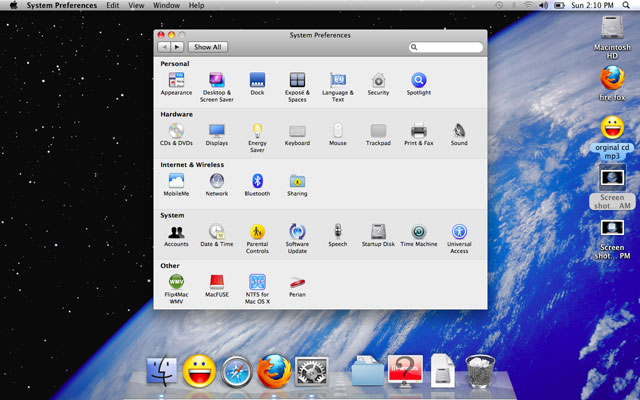
Task: Open the Appearance preference pane
Action: (176, 84)
